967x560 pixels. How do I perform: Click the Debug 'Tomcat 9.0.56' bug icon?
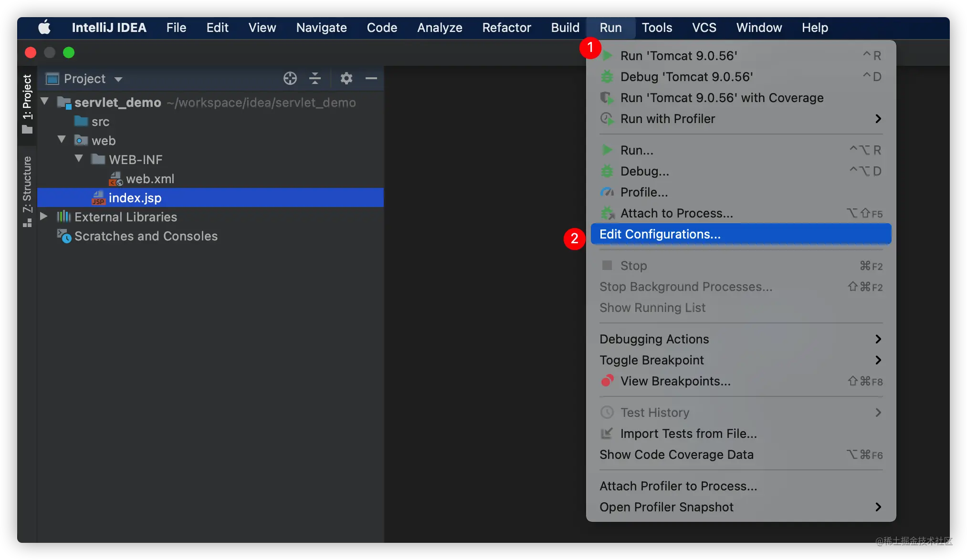[x=607, y=76]
